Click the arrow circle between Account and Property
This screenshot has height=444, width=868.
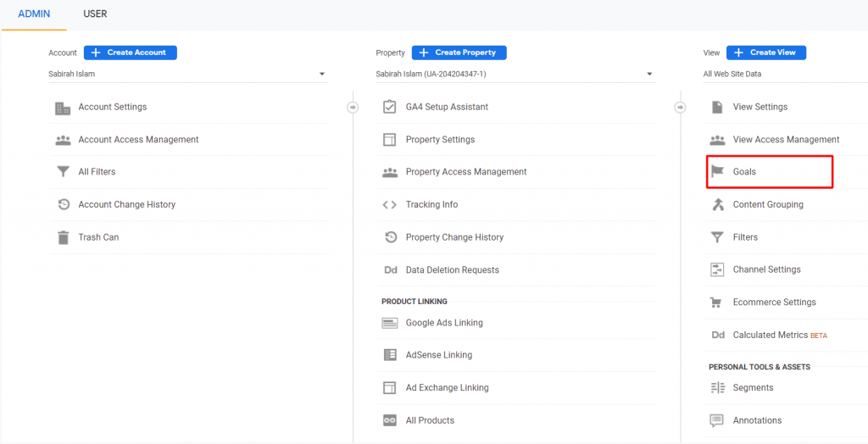pyautogui.click(x=353, y=108)
